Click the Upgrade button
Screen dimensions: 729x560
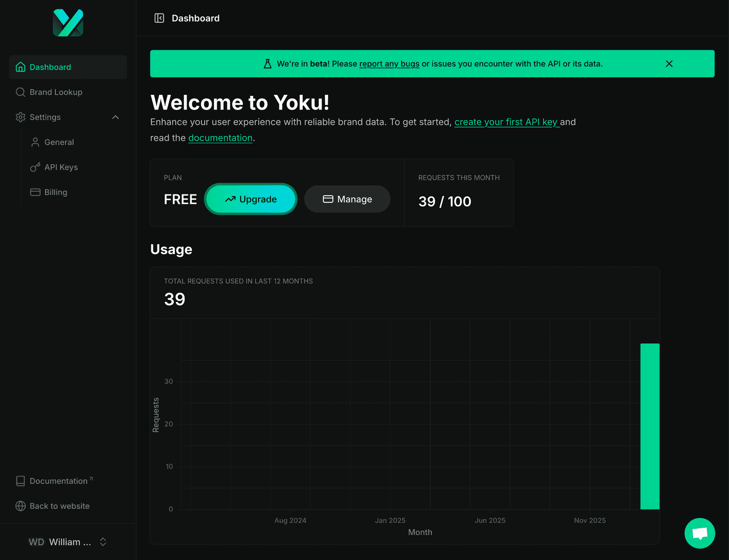pos(250,199)
